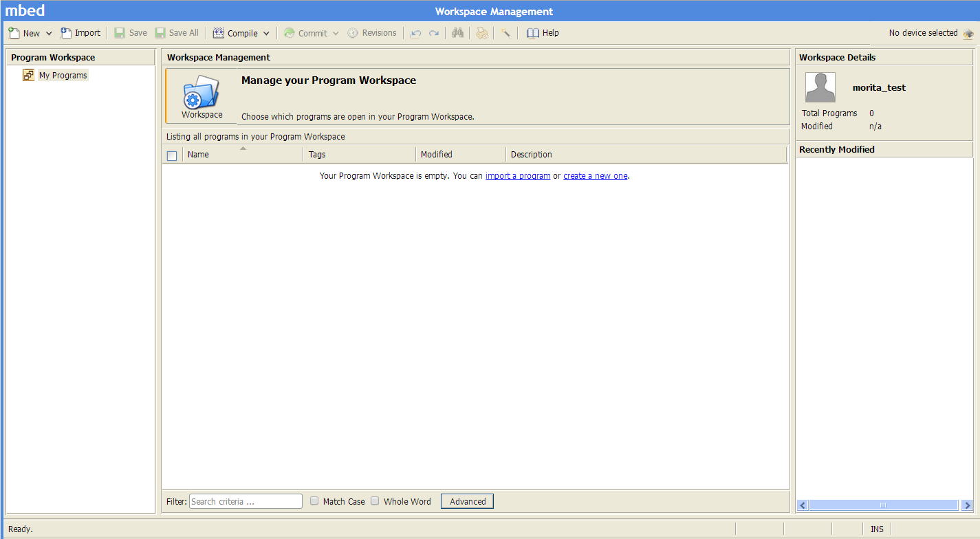Click the Ready. status bar text
The image size is (980, 539).
[x=21, y=529]
